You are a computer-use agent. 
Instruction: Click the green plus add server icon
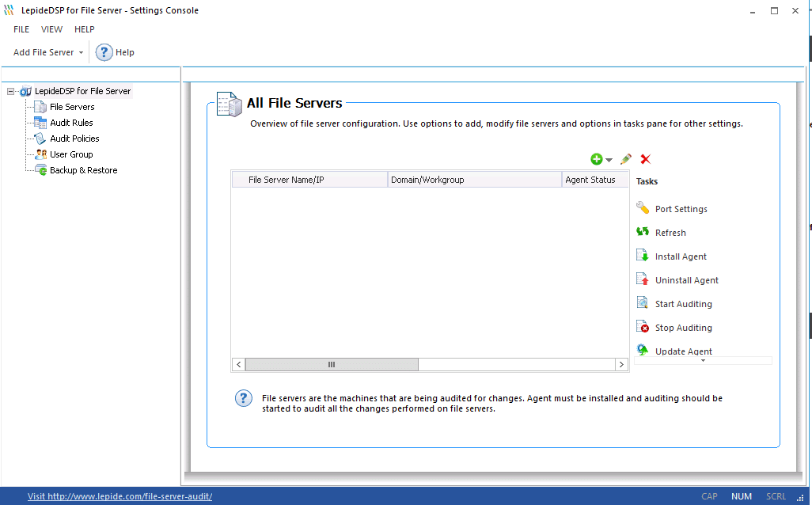pos(597,159)
